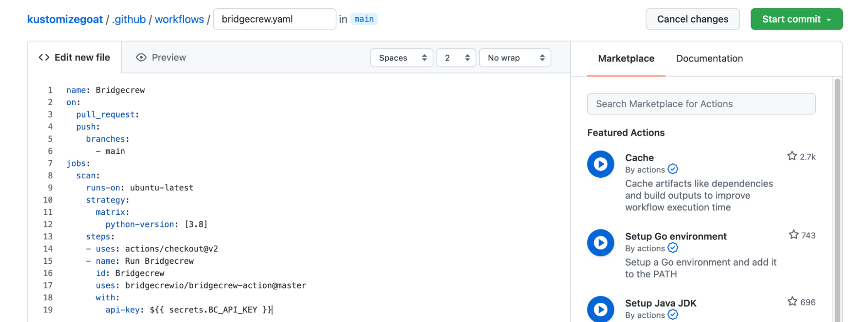Click the Setup Java JDK play icon
Image resolution: width=868 pixels, height=322 pixels.
point(601,309)
